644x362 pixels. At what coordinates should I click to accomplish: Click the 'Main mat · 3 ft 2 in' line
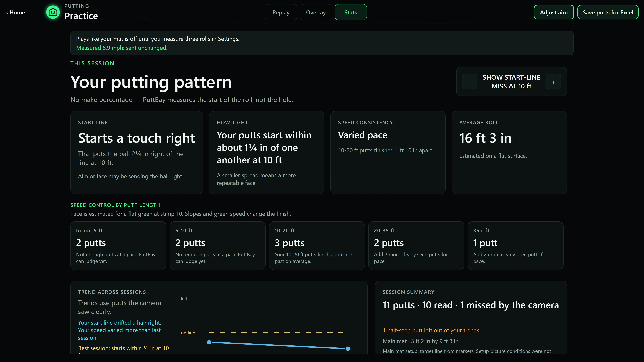(x=420, y=341)
